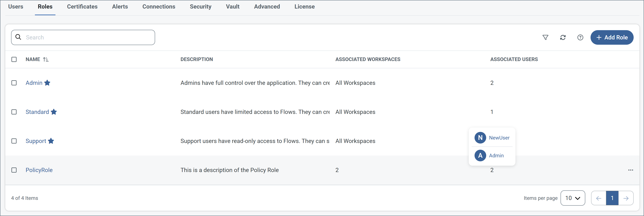Open the Vault tab
Viewport: 644px width, 216px height.
coord(233,7)
